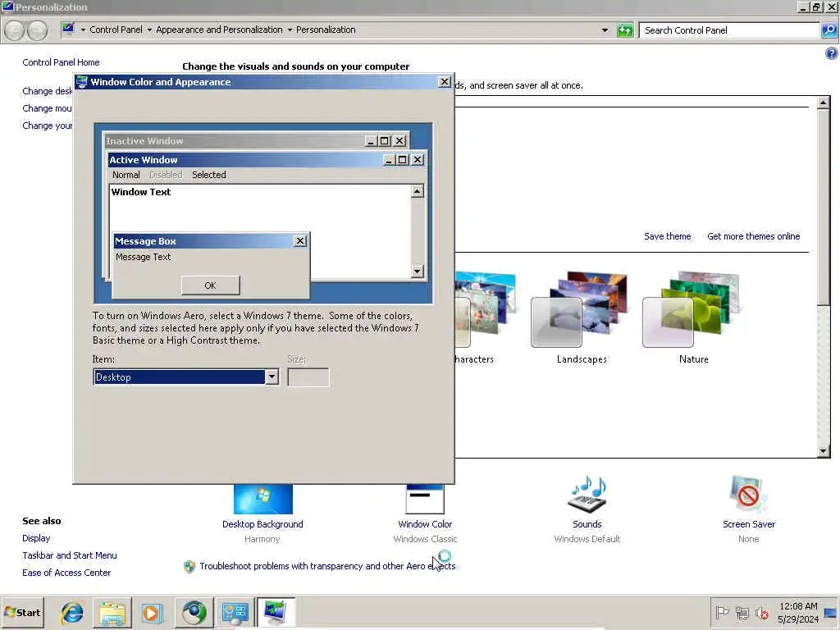The image size is (840, 630).
Task: Click in the Search Control Panel field
Action: point(729,30)
